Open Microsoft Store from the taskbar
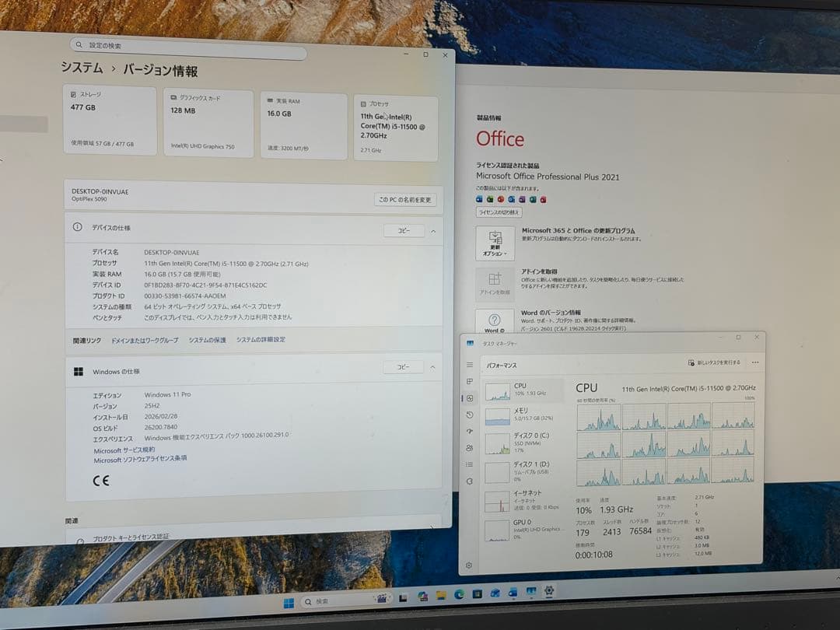Image resolution: width=840 pixels, height=630 pixels. (x=477, y=593)
